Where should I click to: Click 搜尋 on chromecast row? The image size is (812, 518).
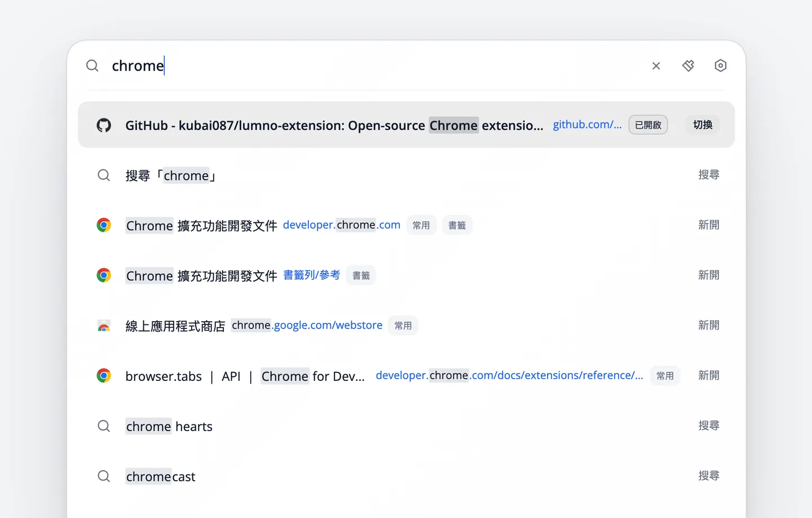(709, 476)
